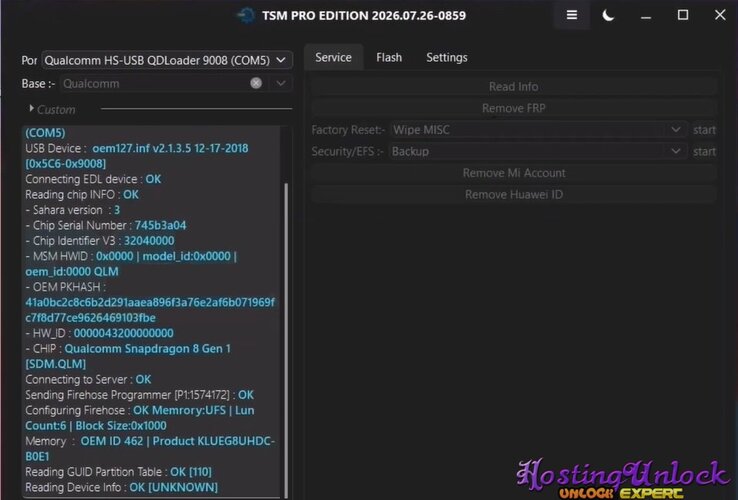The height and width of the screenshot is (500, 738).
Task: Click the 'oem127.inf v2.1.3.5 12-17-2018' text
Action: (x=170, y=148)
